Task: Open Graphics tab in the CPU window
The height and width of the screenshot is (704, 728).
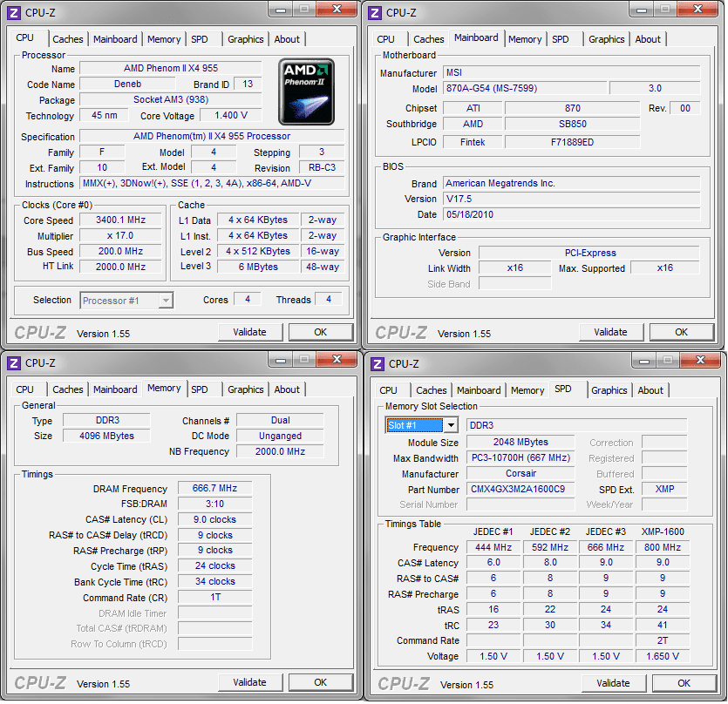Action: click(246, 39)
